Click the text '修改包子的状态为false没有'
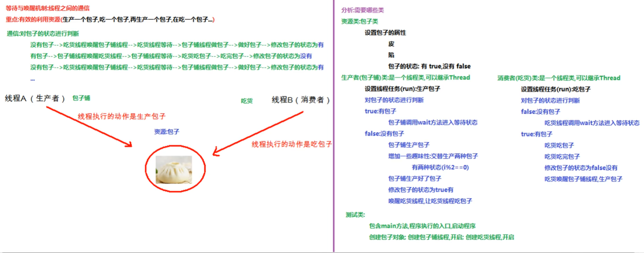 click(581, 168)
